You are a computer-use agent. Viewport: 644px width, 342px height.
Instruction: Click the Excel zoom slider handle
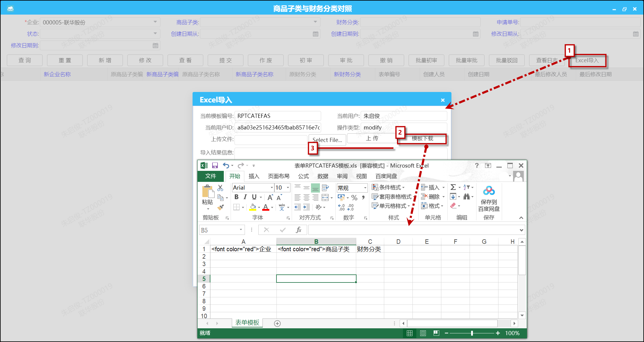click(x=472, y=333)
